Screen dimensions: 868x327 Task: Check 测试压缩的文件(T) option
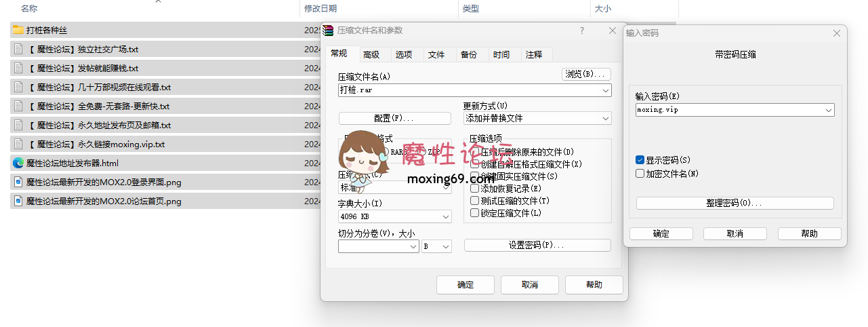coord(474,201)
